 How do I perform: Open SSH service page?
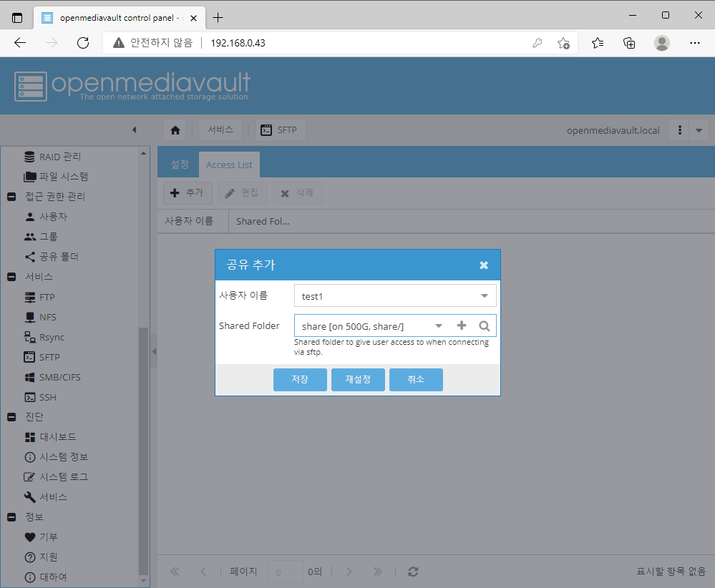40,398
